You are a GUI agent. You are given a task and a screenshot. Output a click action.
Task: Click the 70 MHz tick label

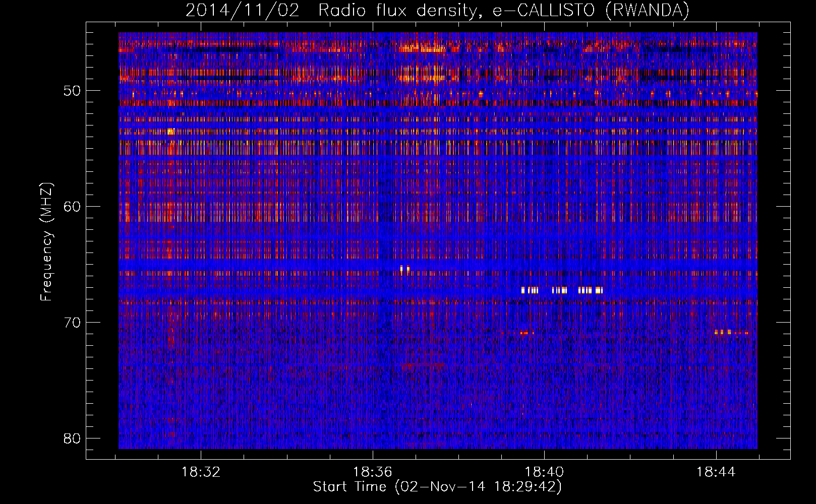click(x=72, y=323)
